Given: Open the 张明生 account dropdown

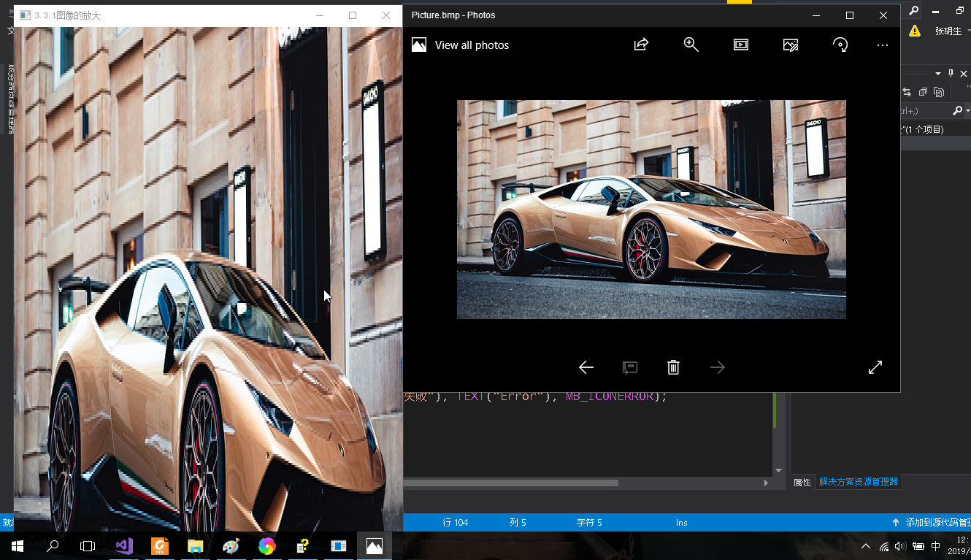Looking at the screenshot, I should 952,31.
